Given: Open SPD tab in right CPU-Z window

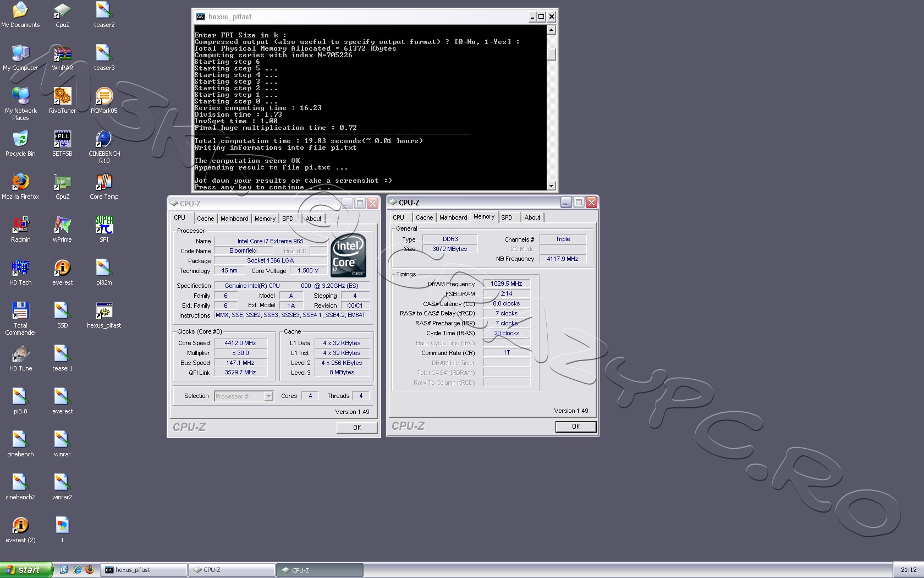Looking at the screenshot, I should tap(507, 217).
